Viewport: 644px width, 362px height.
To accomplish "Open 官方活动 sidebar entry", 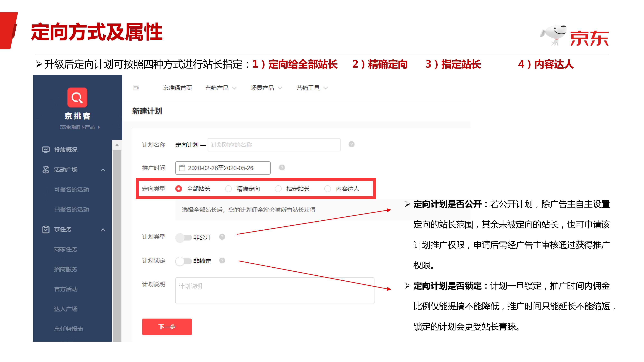I will point(66,289).
